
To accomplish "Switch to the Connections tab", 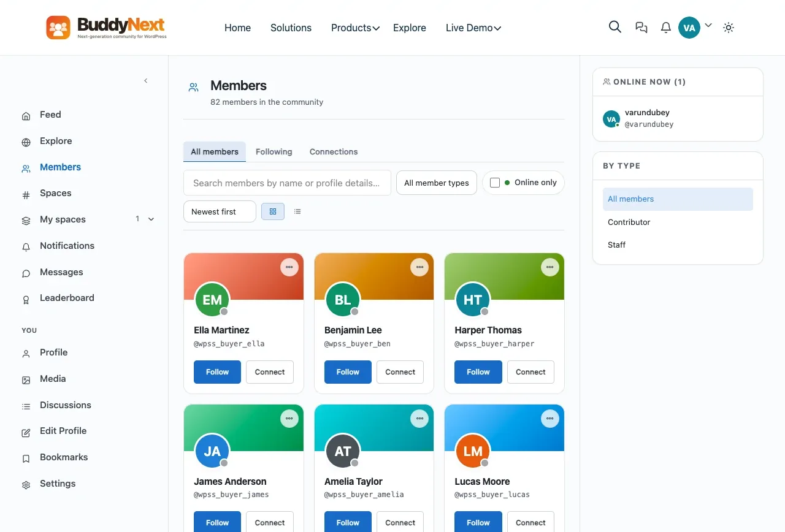I will pyautogui.click(x=334, y=152).
